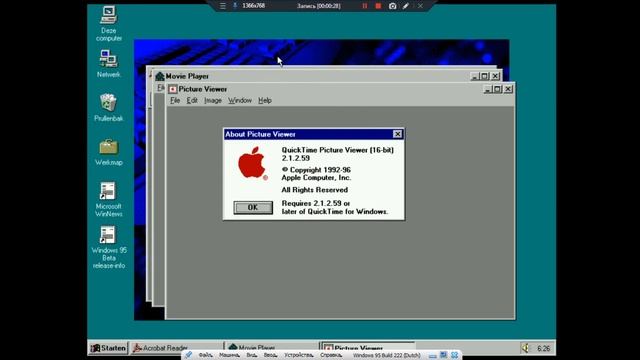Maximize the Movie Player window
Image resolution: width=640 pixels, height=360 pixels.
(484, 76)
